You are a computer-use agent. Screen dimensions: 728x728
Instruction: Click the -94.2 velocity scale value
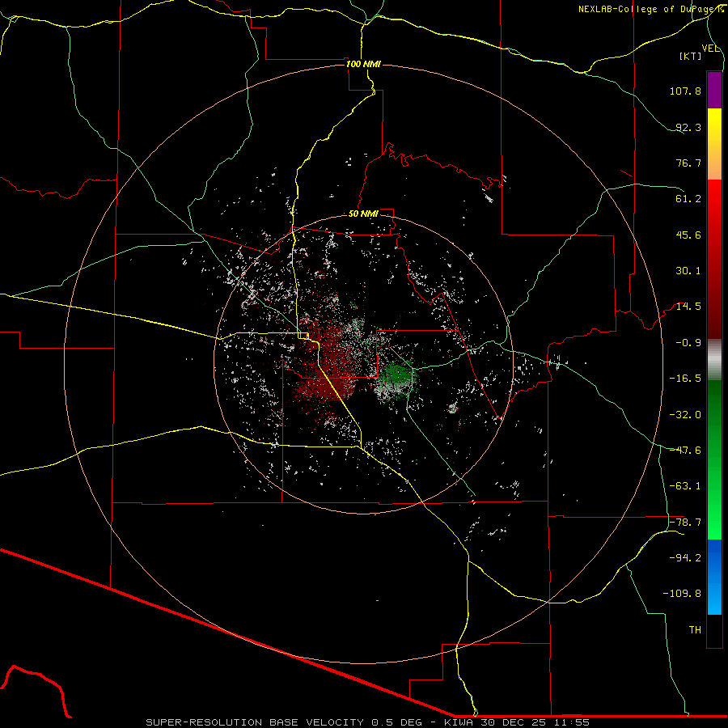pos(685,558)
